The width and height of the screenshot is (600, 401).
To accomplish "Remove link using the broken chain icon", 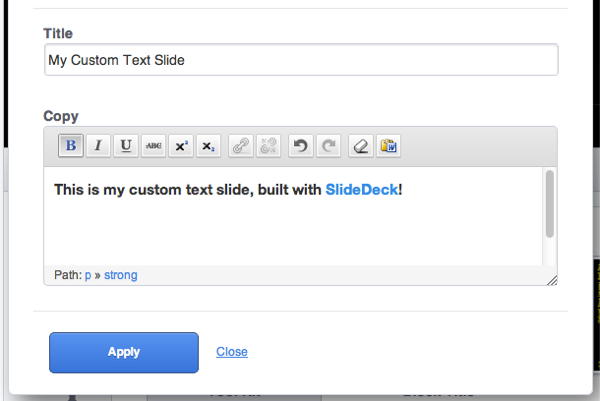I will pyautogui.click(x=268, y=146).
